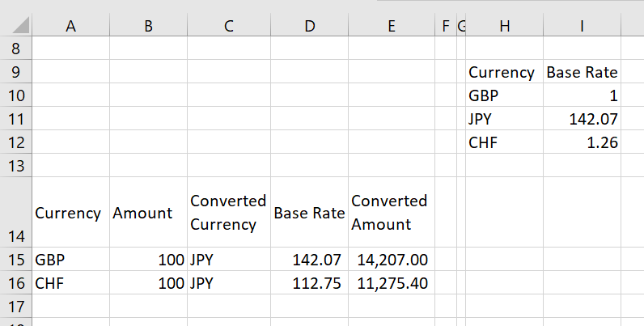Select column E header
Viewport: 644px width, 326px height.
click(392, 26)
